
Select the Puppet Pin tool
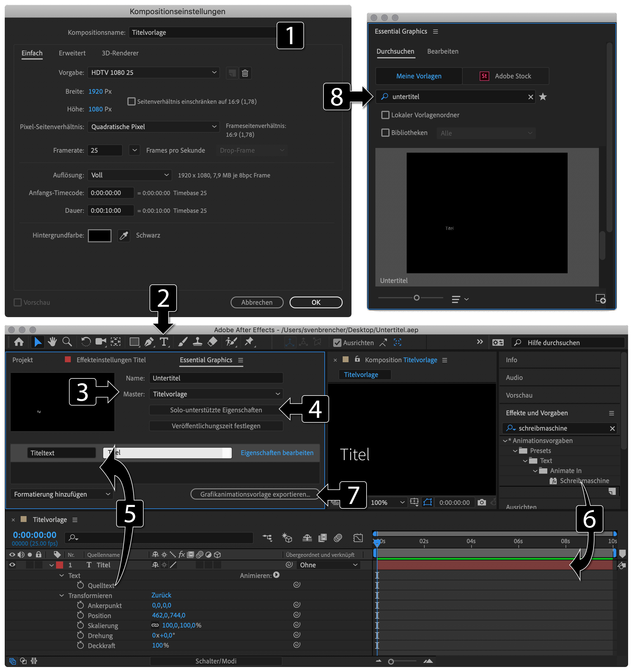[249, 342]
